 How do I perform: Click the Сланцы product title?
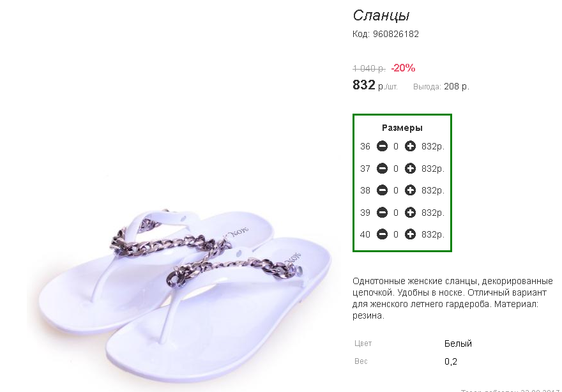point(381,15)
